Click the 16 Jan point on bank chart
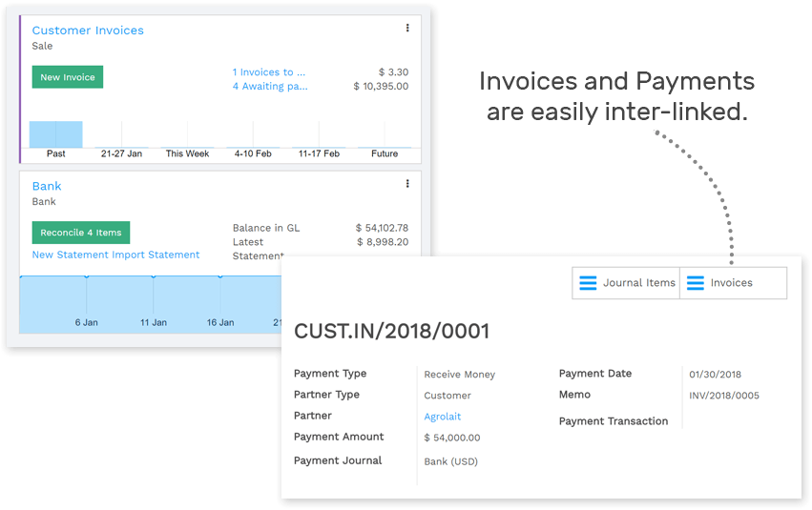812x510 pixels. (x=220, y=276)
